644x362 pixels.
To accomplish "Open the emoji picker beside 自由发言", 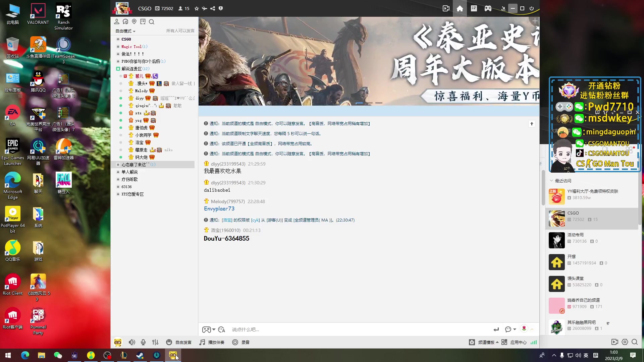I will point(169,342).
